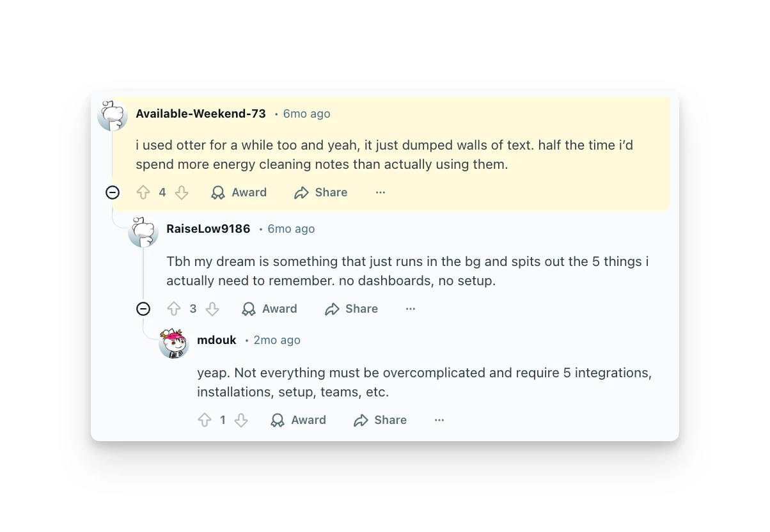770x532 pixels.
Task: Share RaiseLow9186's comment
Action: (351, 309)
